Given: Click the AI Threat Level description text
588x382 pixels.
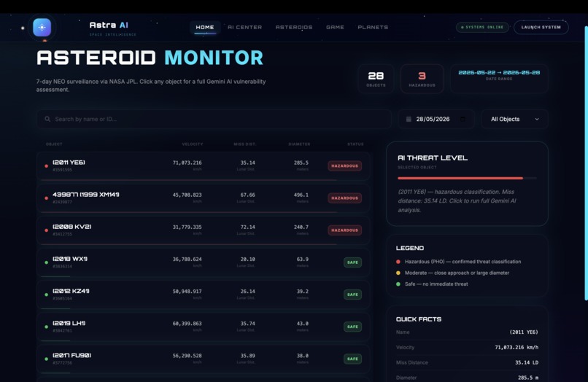Looking at the screenshot, I should click(457, 201).
